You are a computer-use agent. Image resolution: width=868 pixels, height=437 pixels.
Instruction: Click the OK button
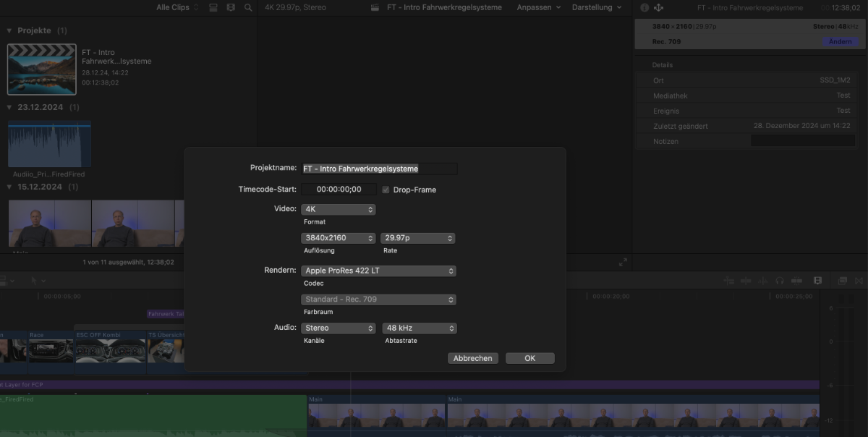[529, 358]
